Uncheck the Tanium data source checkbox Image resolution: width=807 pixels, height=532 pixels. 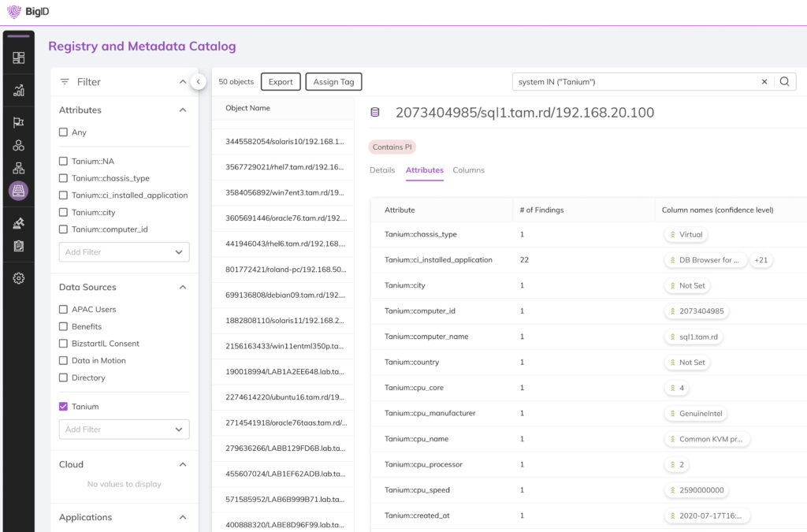[x=64, y=407]
